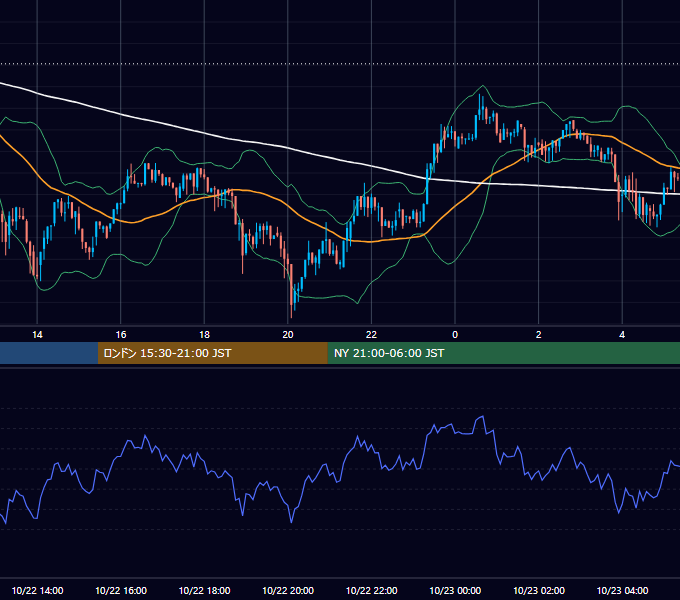Click the blue session bar before ロンドン
The width and height of the screenshot is (680, 600).
point(49,353)
